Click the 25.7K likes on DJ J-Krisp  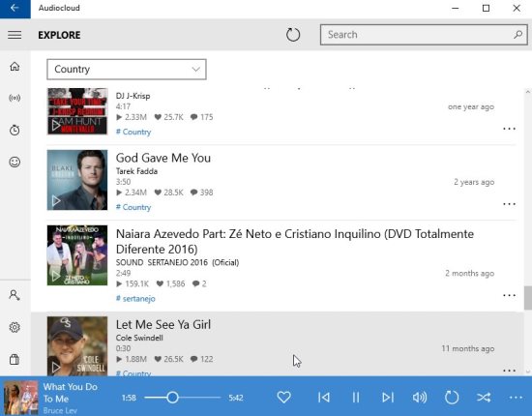(x=169, y=117)
